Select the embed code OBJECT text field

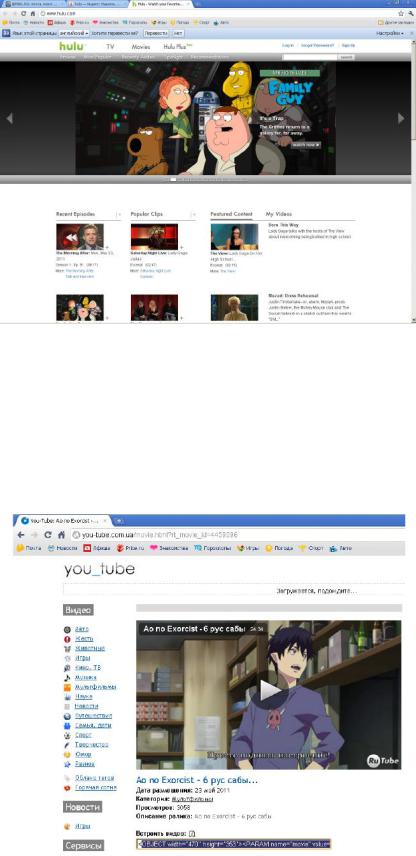pos(233,844)
